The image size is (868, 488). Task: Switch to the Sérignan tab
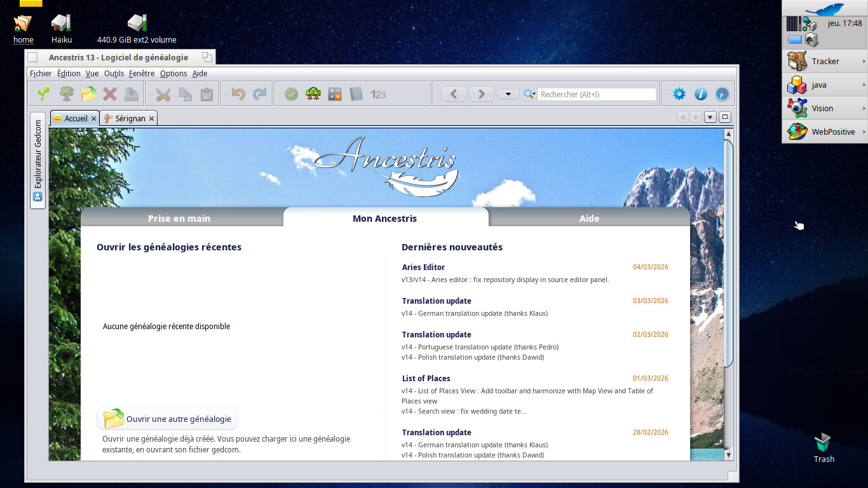[x=130, y=118]
